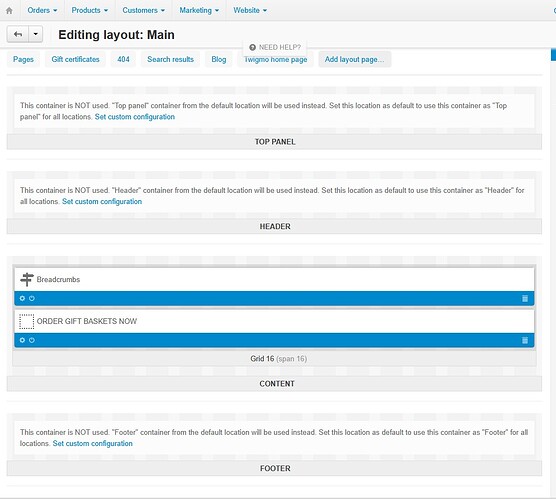
Task: Toggle ORDER GIFT BASKETS NOW power switch
Action: click(x=32, y=340)
